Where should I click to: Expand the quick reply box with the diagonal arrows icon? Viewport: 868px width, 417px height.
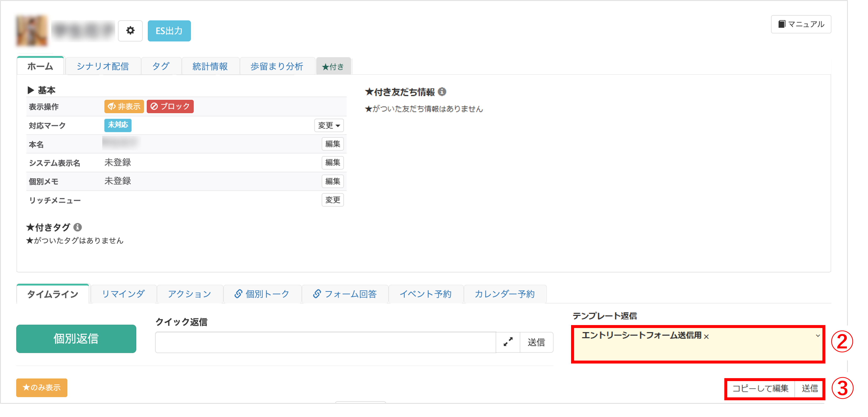(x=508, y=342)
